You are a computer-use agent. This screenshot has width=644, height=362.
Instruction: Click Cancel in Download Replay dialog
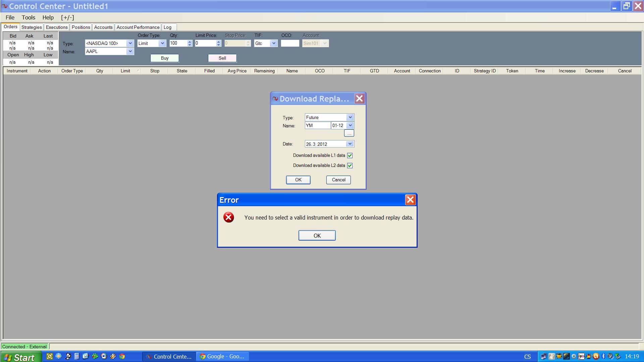[338, 180]
